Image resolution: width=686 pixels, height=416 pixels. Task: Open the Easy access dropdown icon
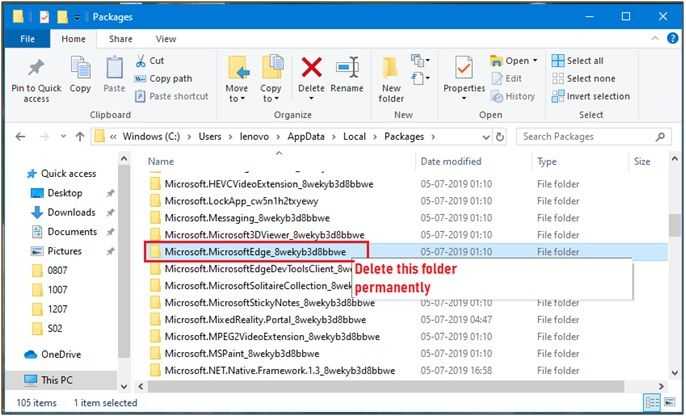point(420,79)
